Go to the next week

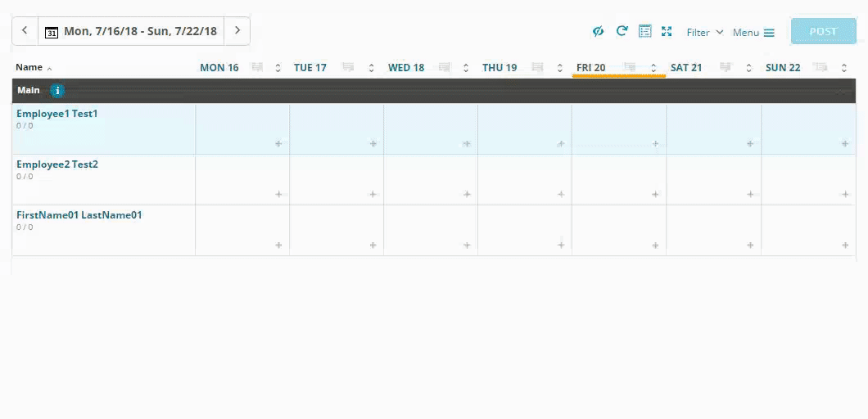coord(237,30)
